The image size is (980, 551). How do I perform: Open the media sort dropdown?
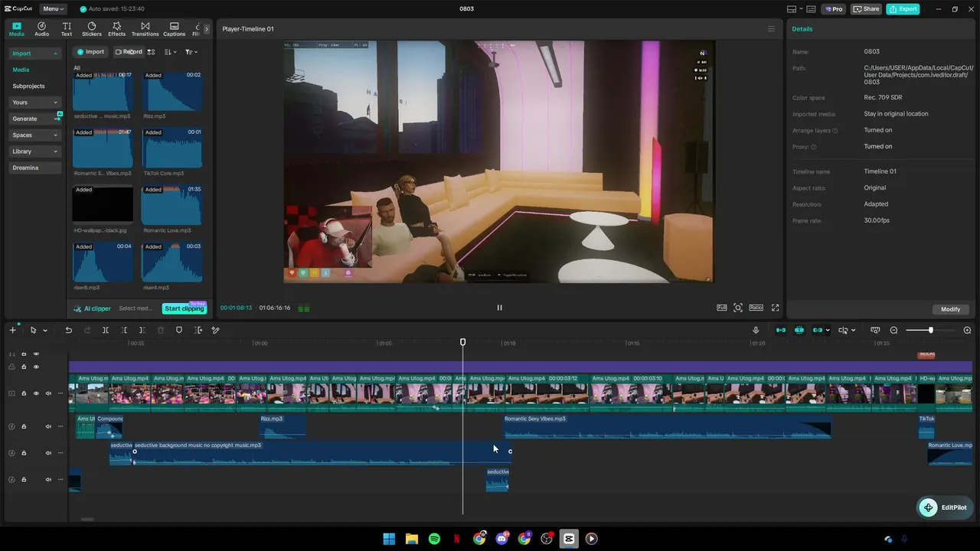(x=170, y=52)
